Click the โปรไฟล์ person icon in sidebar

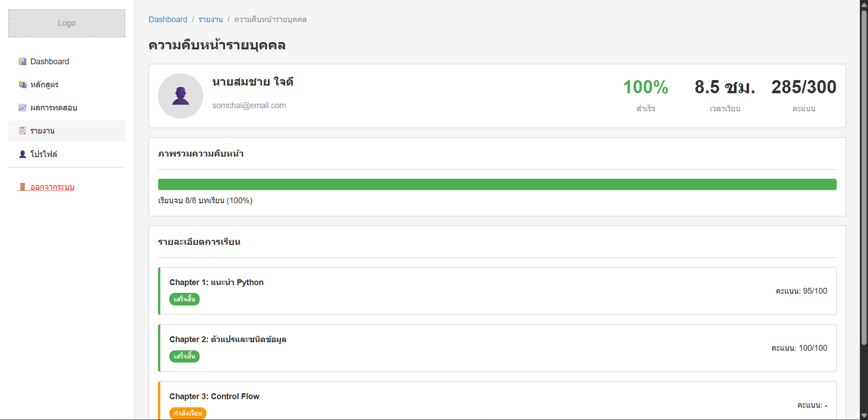click(22, 154)
